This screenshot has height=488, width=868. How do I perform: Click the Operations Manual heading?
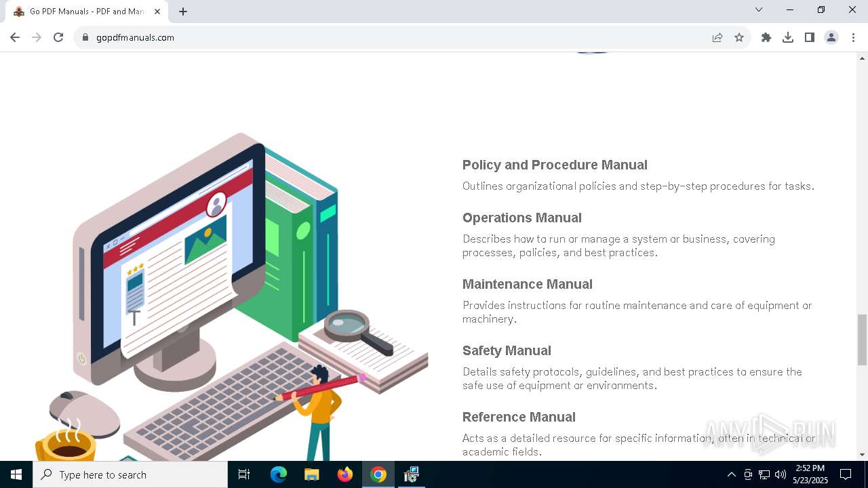tap(522, 218)
